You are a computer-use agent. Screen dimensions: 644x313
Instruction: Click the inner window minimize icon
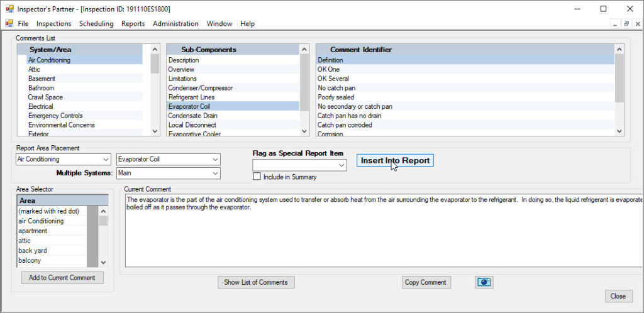pyautogui.click(x=616, y=24)
